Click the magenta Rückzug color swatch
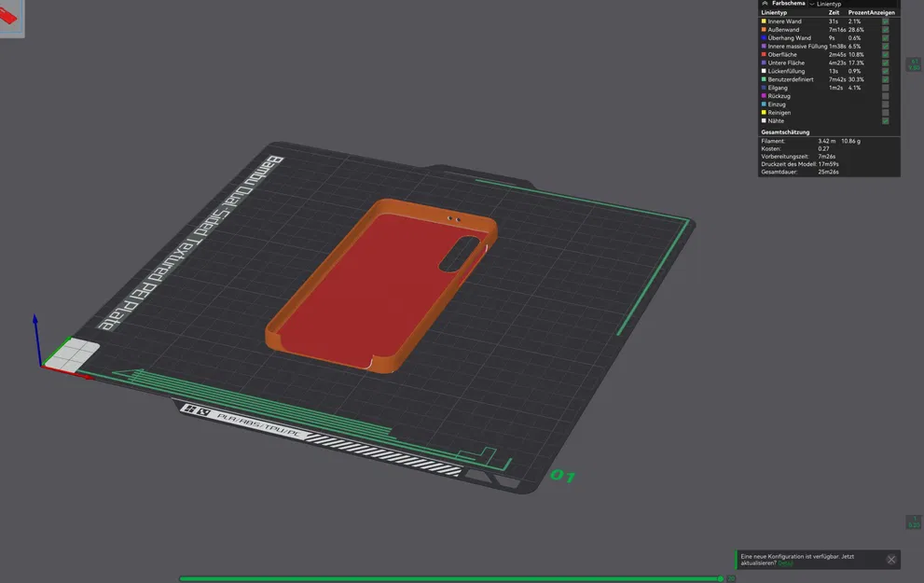This screenshot has width=924, height=583. coord(764,95)
